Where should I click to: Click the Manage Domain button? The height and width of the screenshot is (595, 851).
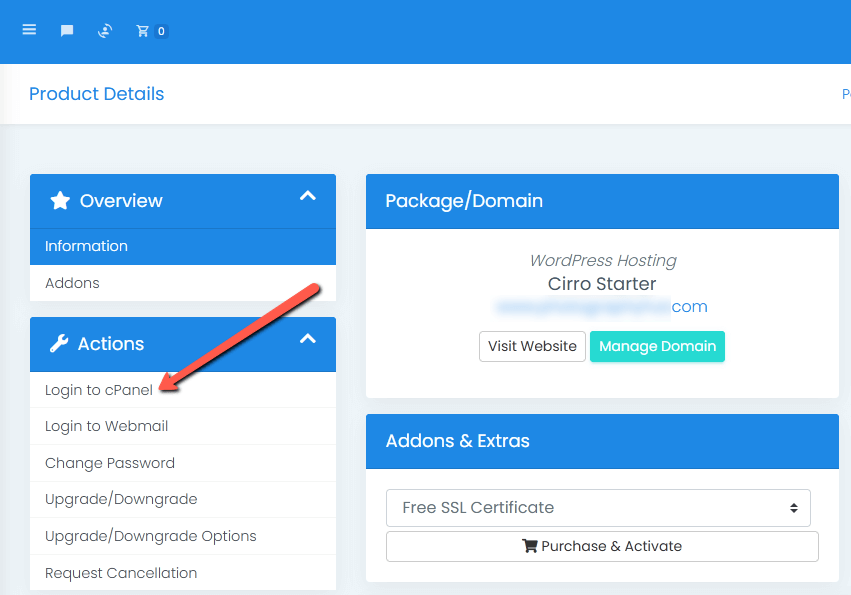point(657,346)
